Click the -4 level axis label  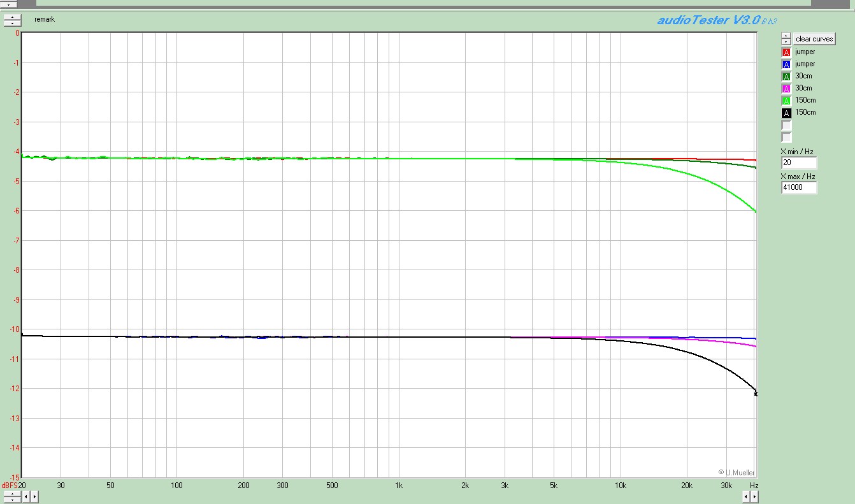(x=17, y=152)
